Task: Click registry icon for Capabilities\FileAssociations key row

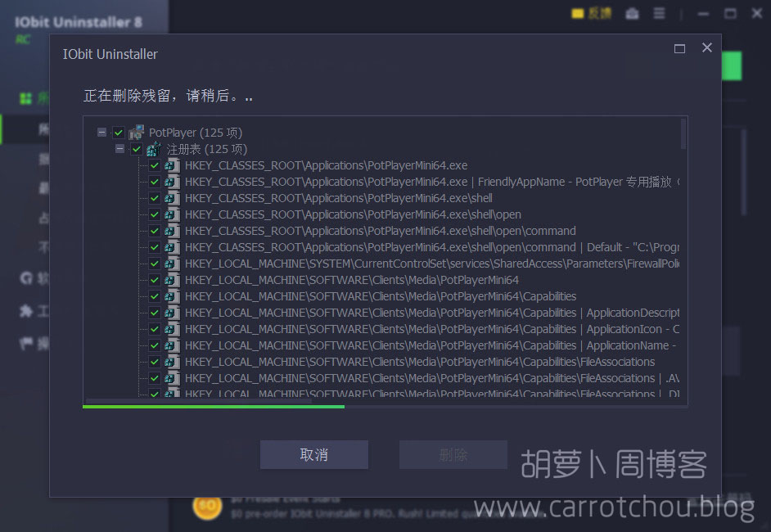Action: point(172,362)
